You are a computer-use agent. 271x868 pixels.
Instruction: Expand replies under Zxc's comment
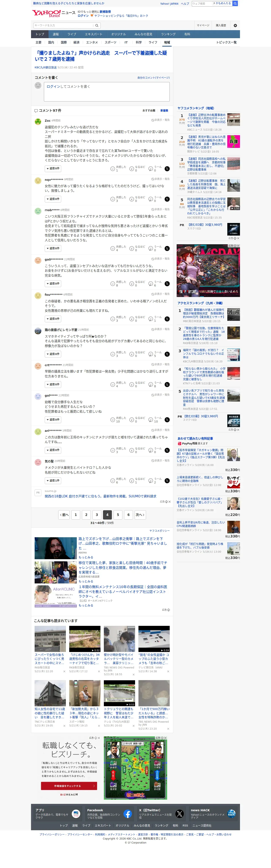coord(53,169)
